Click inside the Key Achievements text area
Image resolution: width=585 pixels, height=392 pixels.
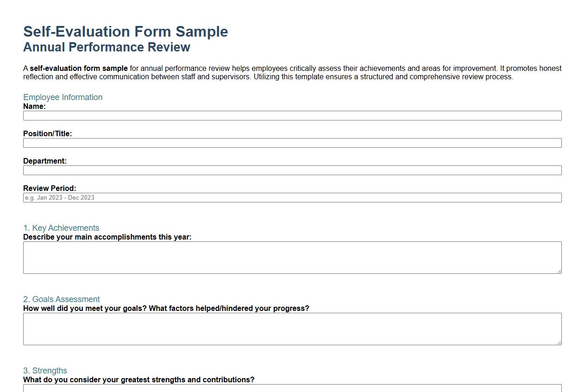click(x=292, y=257)
